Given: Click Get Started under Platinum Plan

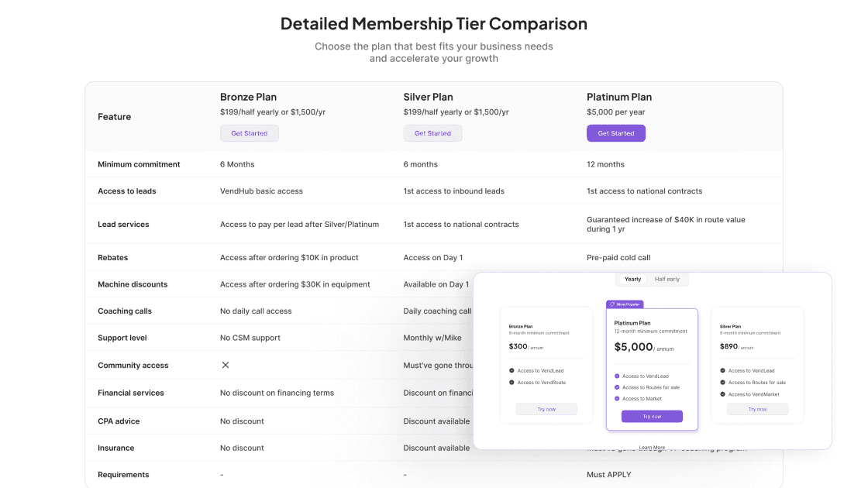Looking at the screenshot, I should 615,132.
